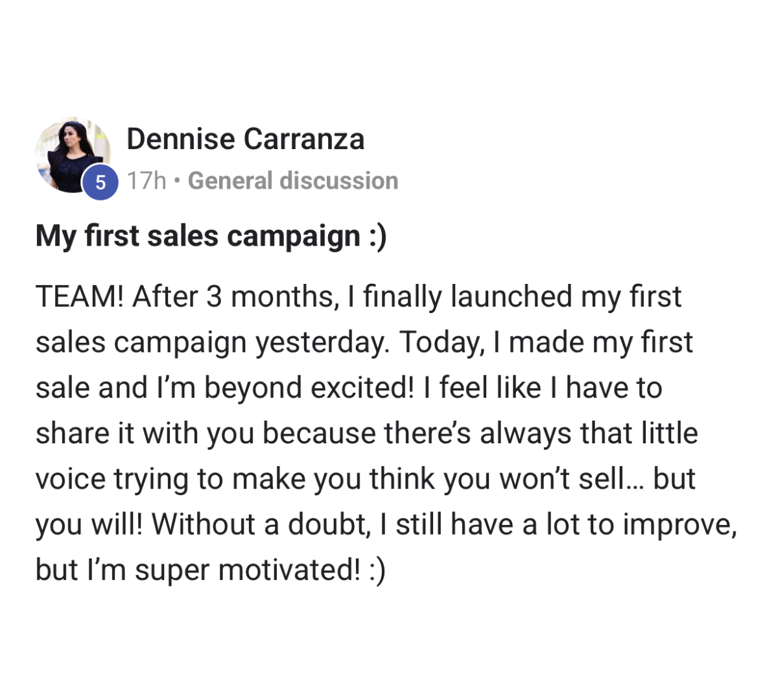
Task: Click the words Today, I made my first
Action: click(546, 344)
